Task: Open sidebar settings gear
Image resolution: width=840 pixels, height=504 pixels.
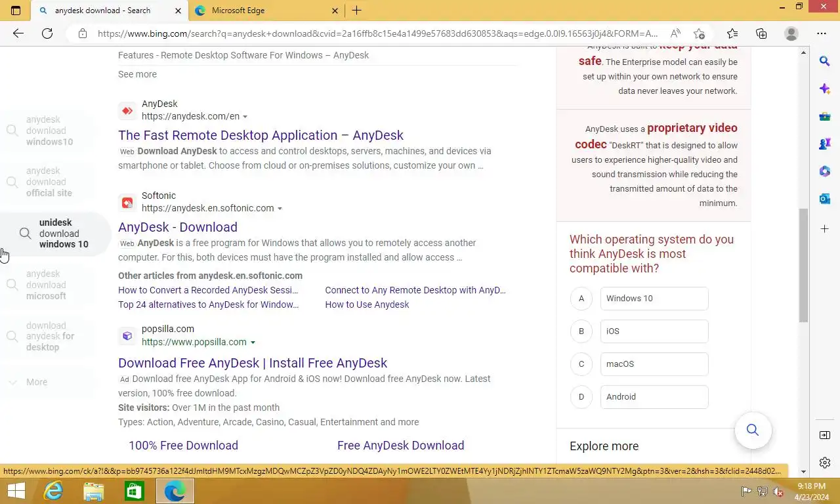Action: 825,463
